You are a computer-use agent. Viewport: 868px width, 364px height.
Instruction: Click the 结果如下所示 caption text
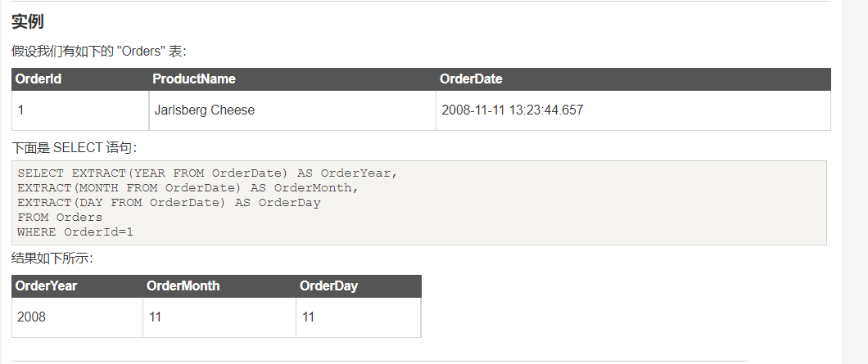coord(52,258)
